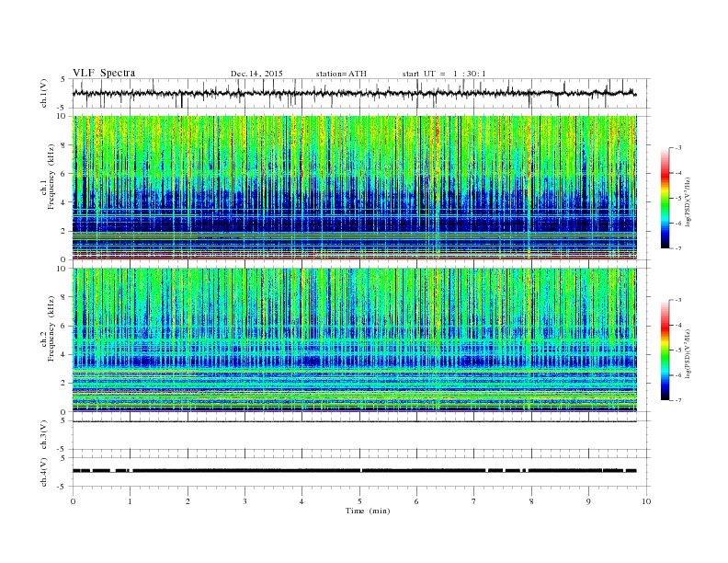Click time axis tick label "10"
Viewport: 728px width, 563px height.
(646, 501)
